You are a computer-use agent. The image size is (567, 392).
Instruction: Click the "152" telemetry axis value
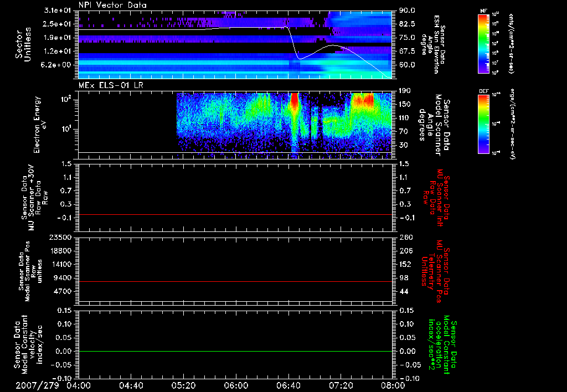point(405,264)
